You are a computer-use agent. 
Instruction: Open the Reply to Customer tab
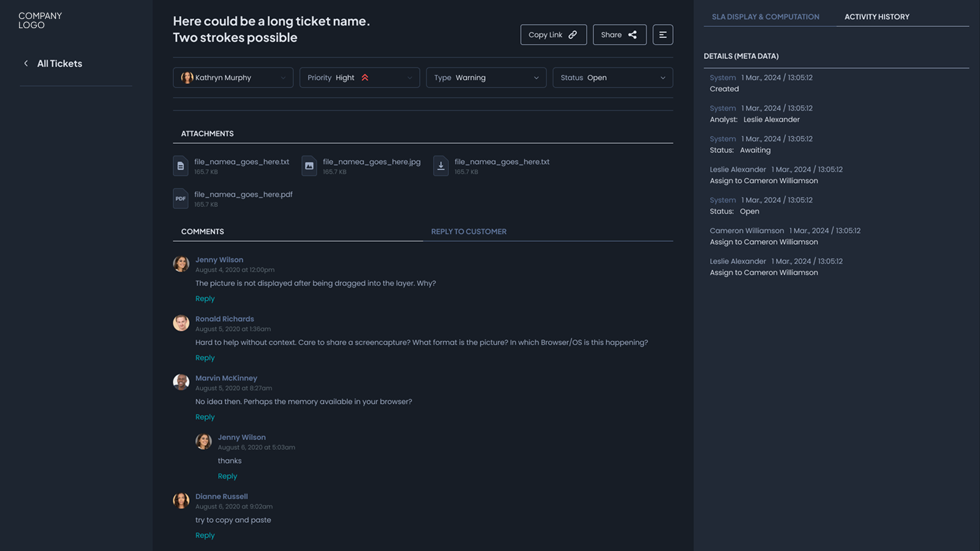469,231
